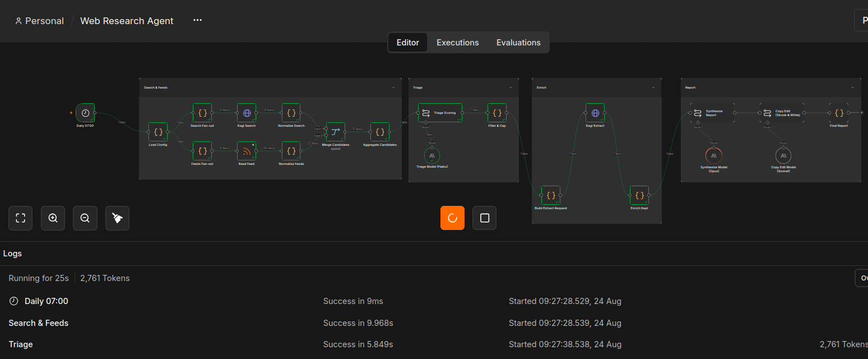This screenshot has height=359, width=868.
Task: Click 'Success in 9.968s' status text
Action: 358,323
